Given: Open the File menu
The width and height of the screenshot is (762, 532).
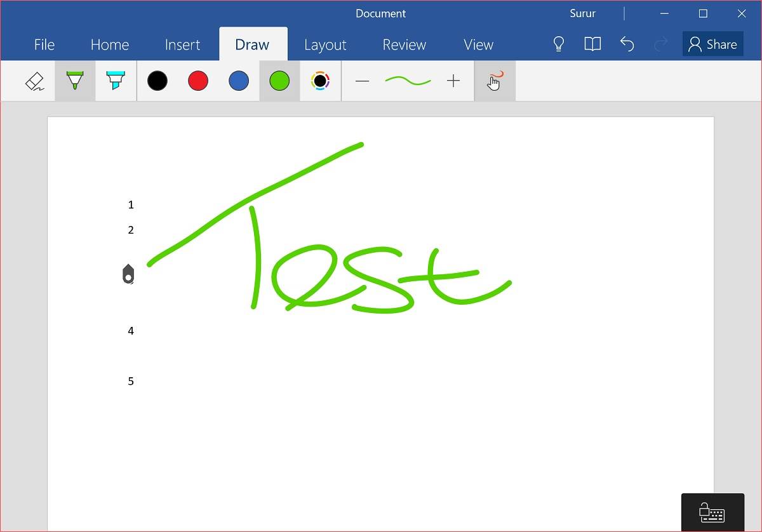Looking at the screenshot, I should (44, 44).
